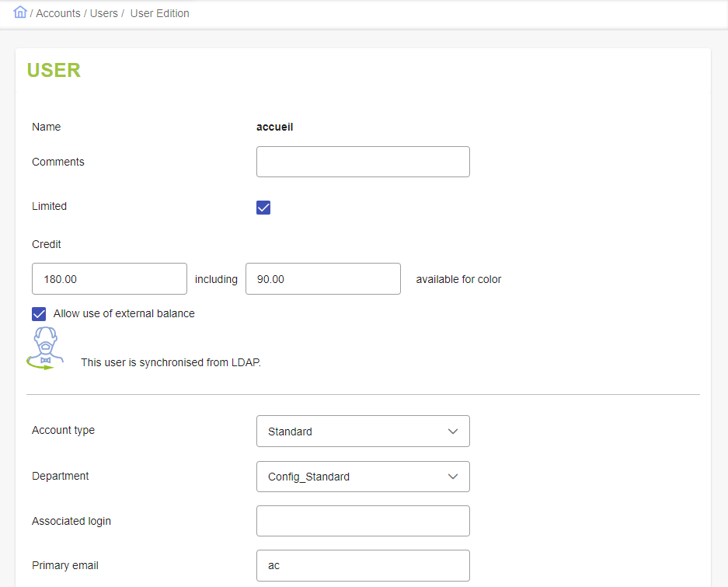Click the color credit 90.00 field
This screenshot has height=587, width=728.
[323, 279]
